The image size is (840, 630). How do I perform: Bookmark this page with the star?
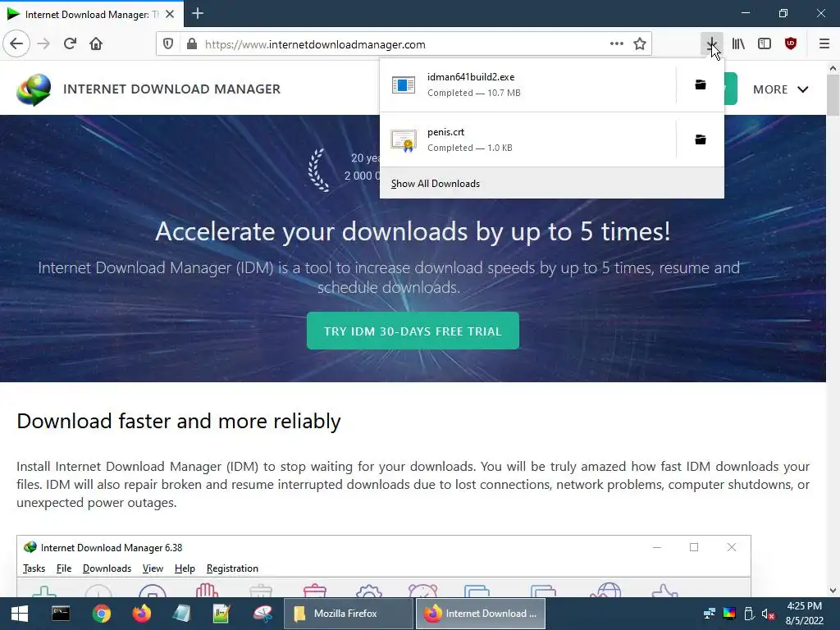[640, 44]
